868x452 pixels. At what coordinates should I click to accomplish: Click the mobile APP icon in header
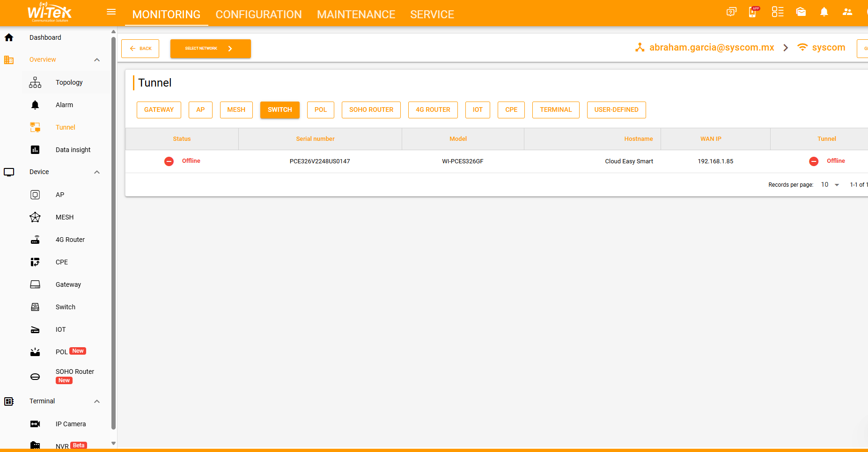[753, 12]
